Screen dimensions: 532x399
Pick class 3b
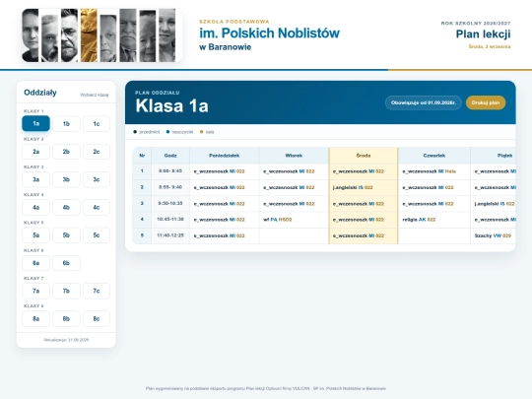click(66, 179)
